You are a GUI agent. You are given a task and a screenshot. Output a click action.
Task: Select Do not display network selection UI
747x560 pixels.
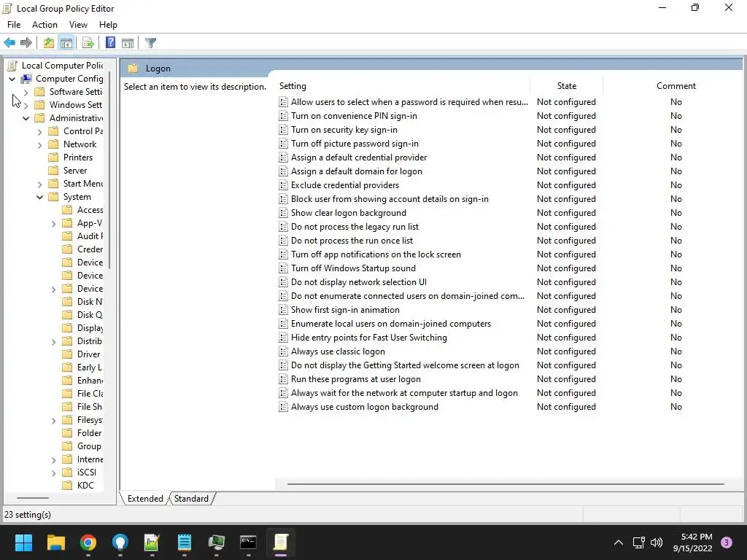pos(359,282)
